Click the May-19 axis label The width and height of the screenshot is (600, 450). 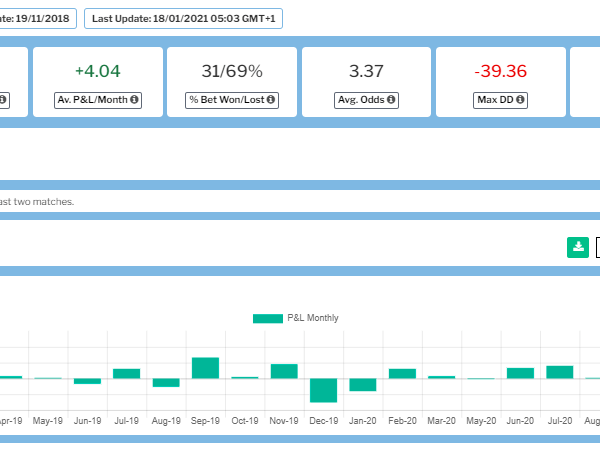pyautogui.click(x=47, y=421)
